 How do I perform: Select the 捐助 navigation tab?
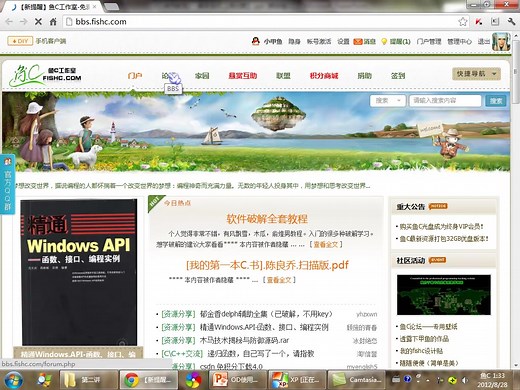(364, 76)
